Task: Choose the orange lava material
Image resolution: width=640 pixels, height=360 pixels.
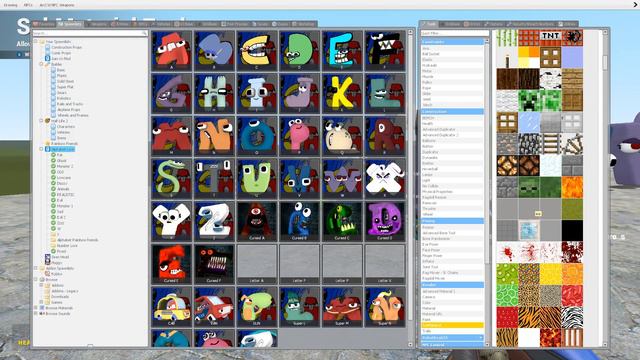Action: 572,187
